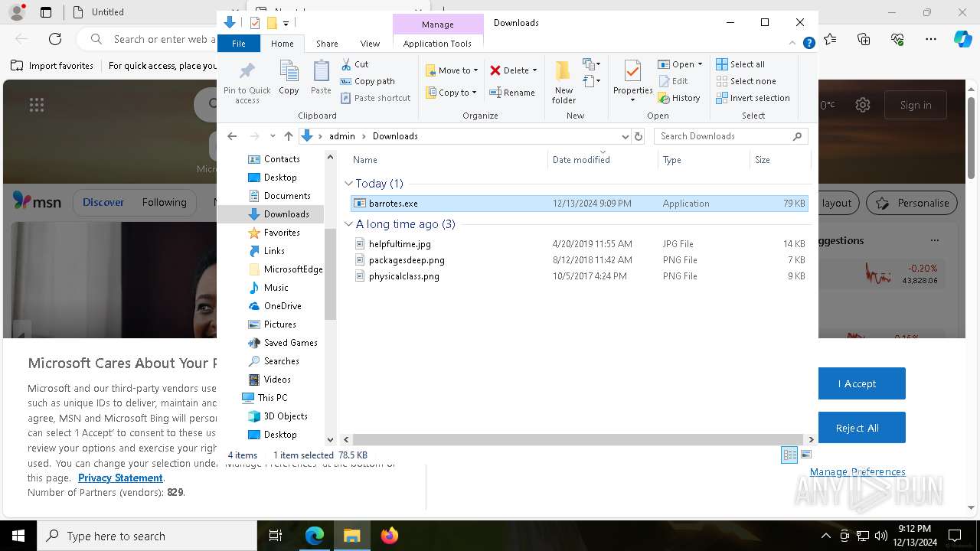
Task: Click Sign in on MSN page
Action: tap(916, 105)
